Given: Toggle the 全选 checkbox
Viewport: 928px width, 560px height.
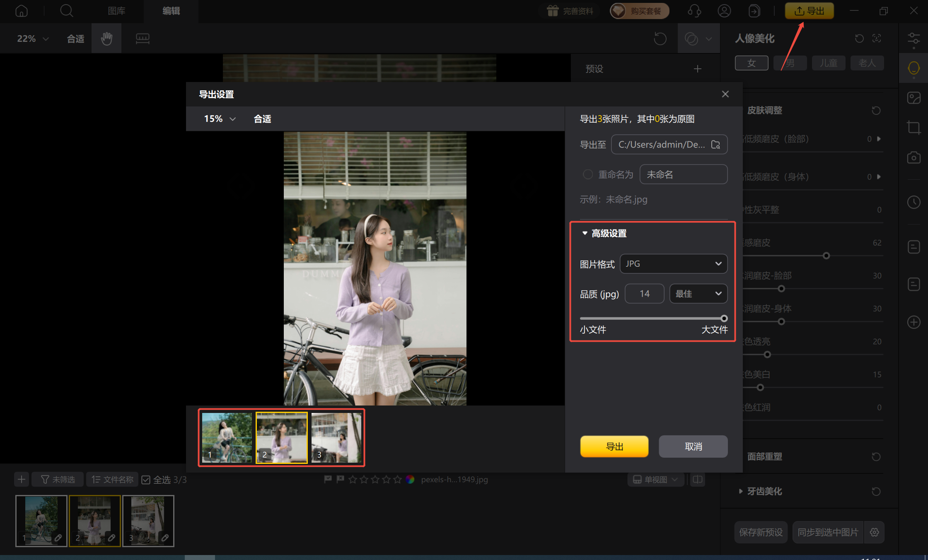Looking at the screenshot, I should tap(146, 480).
